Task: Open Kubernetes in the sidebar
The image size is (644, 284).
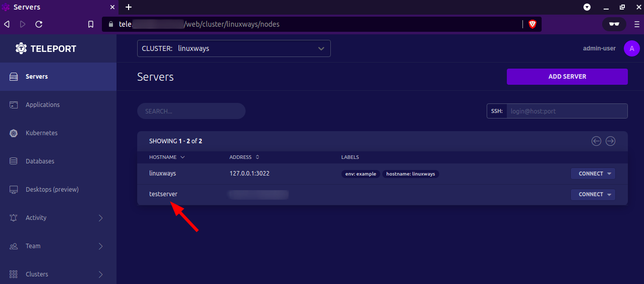Action: 58,133
